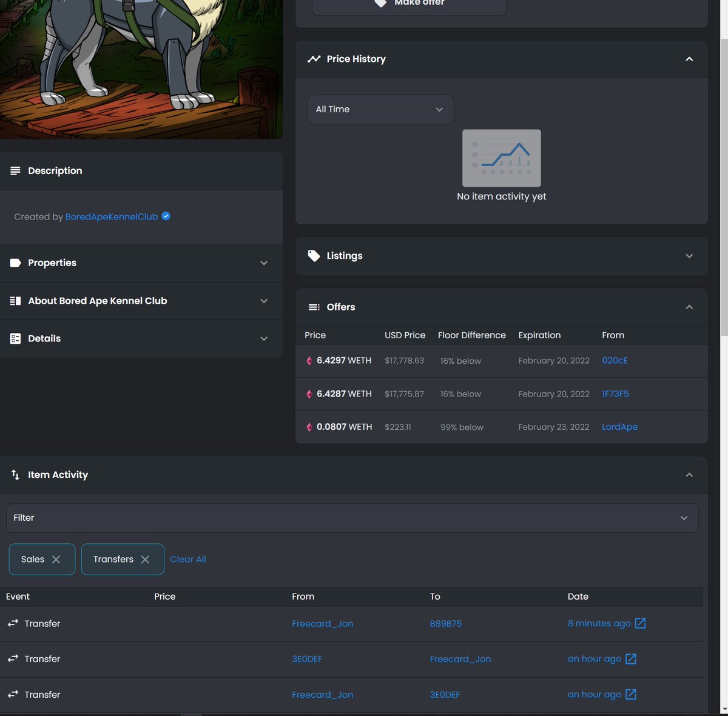Remove the Transfers filter with its X
Viewport: 728px width, 716px height.
tap(145, 560)
